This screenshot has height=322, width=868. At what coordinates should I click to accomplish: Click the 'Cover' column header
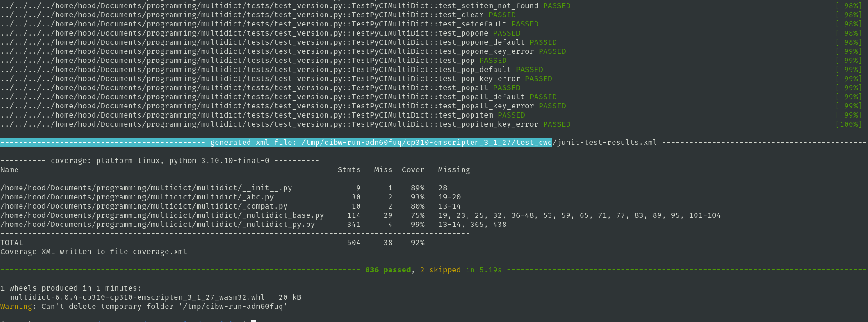pos(413,170)
